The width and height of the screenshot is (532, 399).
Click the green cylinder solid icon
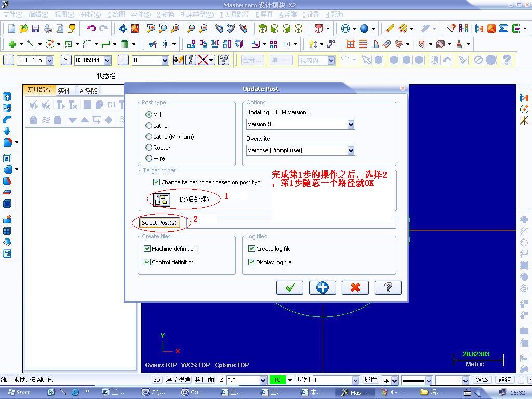click(x=125, y=44)
